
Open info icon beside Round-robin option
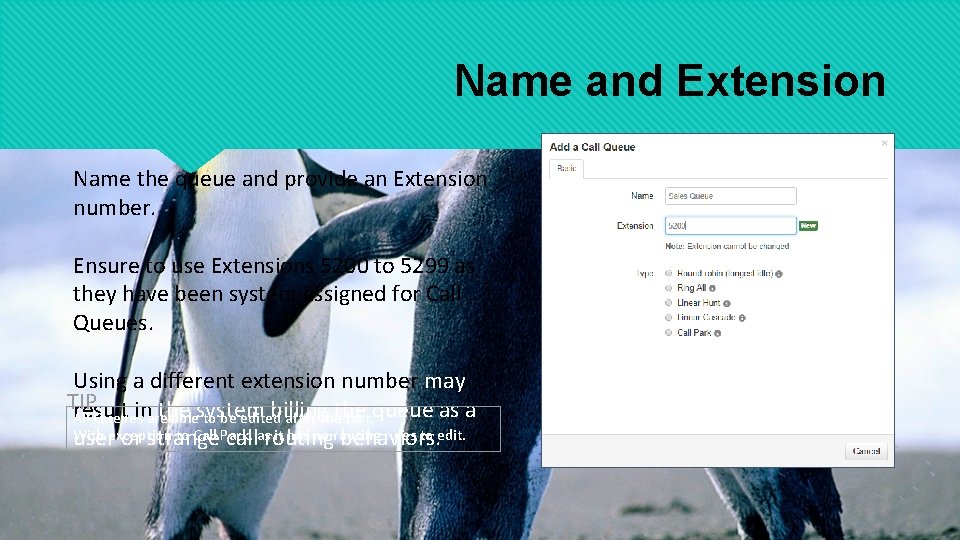(779, 274)
